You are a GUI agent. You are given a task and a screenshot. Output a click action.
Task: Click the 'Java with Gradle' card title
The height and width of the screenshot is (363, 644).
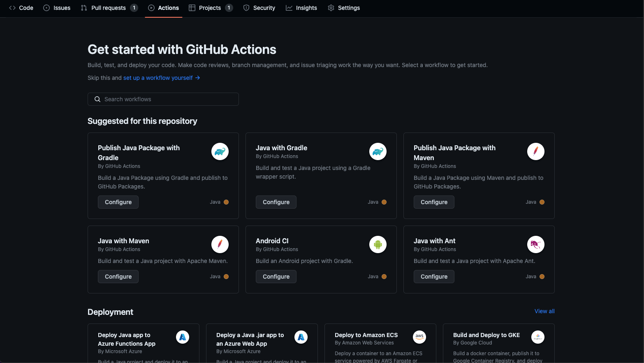pyautogui.click(x=281, y=148)
